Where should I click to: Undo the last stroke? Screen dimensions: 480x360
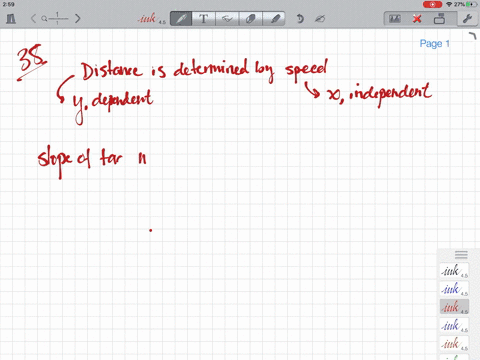coord(300,19)
